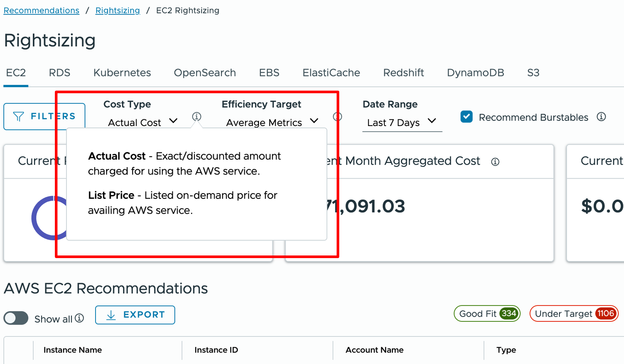
Task: Click Current Month Aggregated Cost info icon
Action: pos(495,161)
